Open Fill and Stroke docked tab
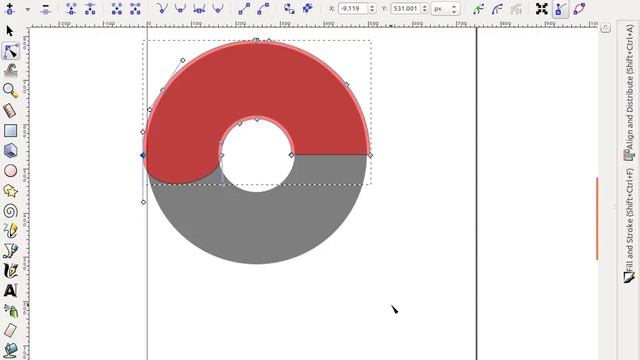640x360 pixels. point(629,226)
